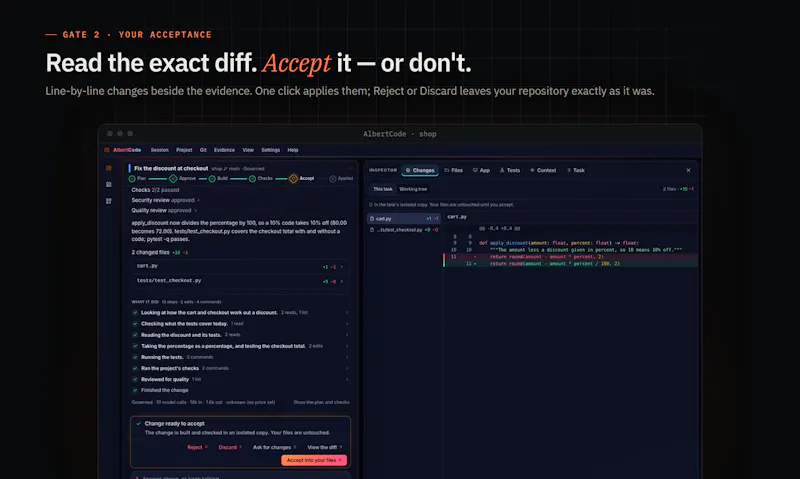Click the info icon beside isolated copy note
Image resolution: width=800 pixels, height=479 pixels.
click(x=371, y=205)
